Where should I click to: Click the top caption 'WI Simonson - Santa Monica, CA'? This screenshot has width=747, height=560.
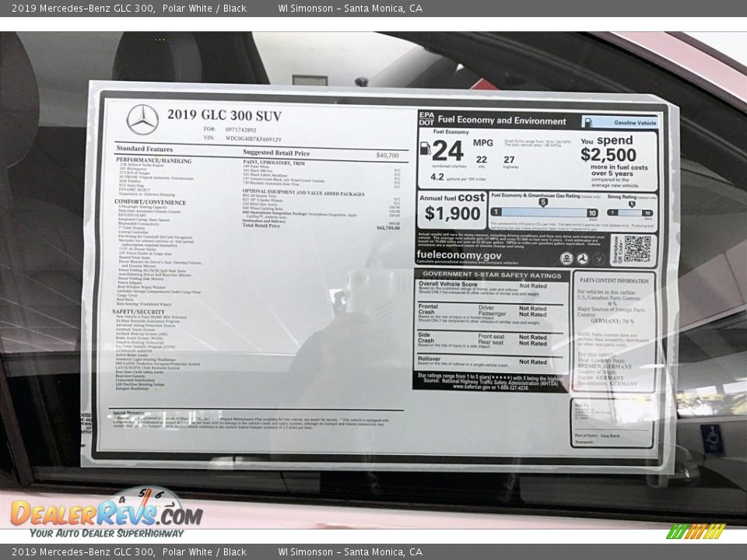pos(350,8)
